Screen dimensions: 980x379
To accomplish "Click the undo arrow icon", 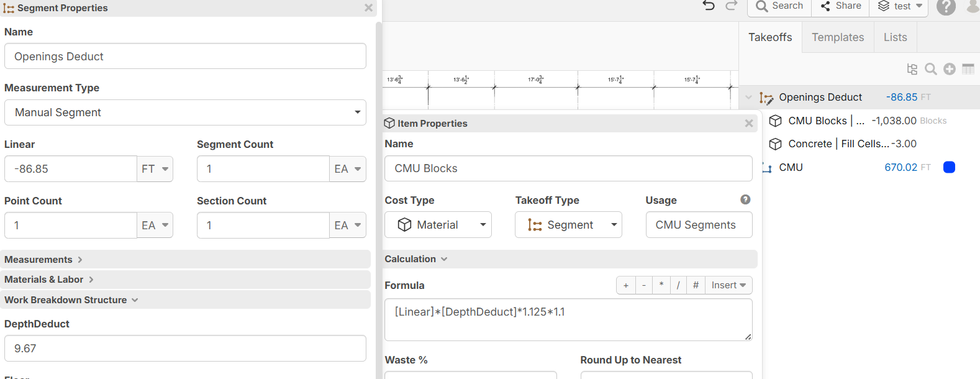I will click(x=709, y=6).
